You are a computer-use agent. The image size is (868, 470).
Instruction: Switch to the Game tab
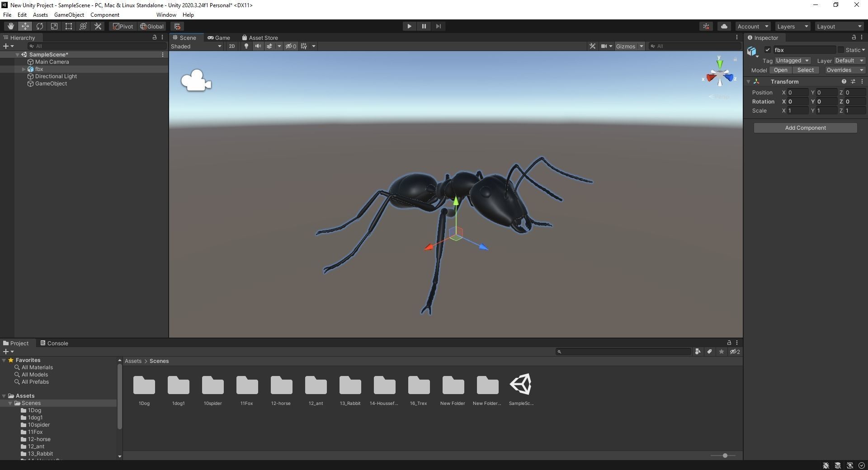pos(219,38)
